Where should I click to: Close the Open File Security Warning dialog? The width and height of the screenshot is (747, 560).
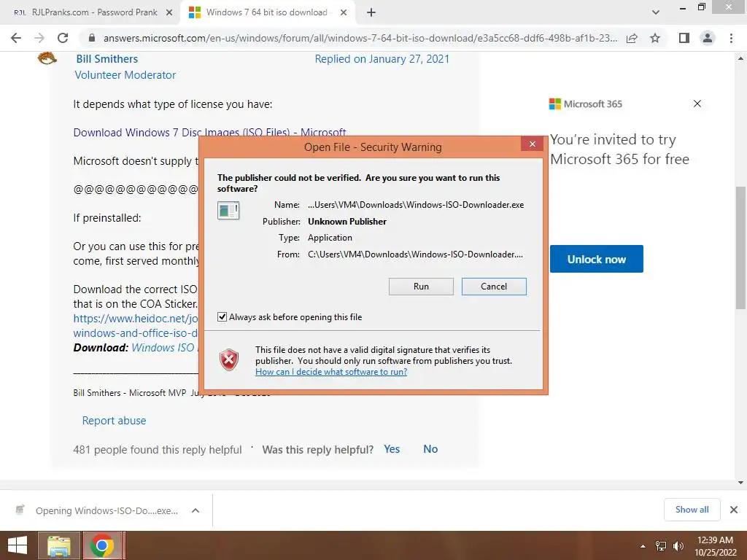532,144
